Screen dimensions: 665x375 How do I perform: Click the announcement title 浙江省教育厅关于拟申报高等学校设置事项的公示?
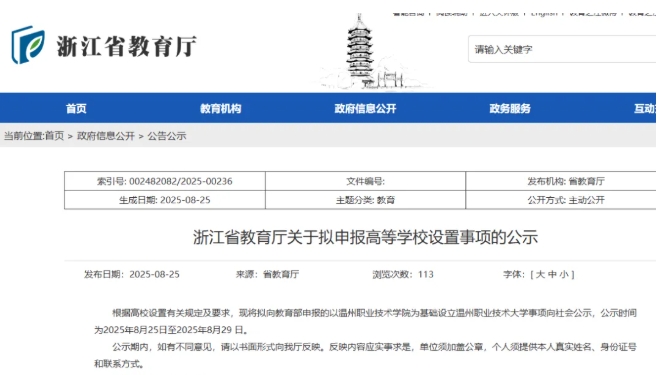tap(365, 237)
